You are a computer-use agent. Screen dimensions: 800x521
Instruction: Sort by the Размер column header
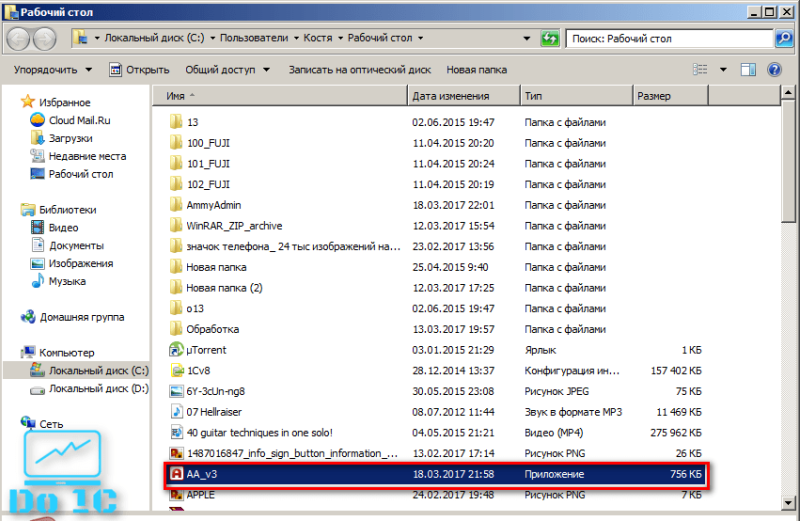[670, 96]
